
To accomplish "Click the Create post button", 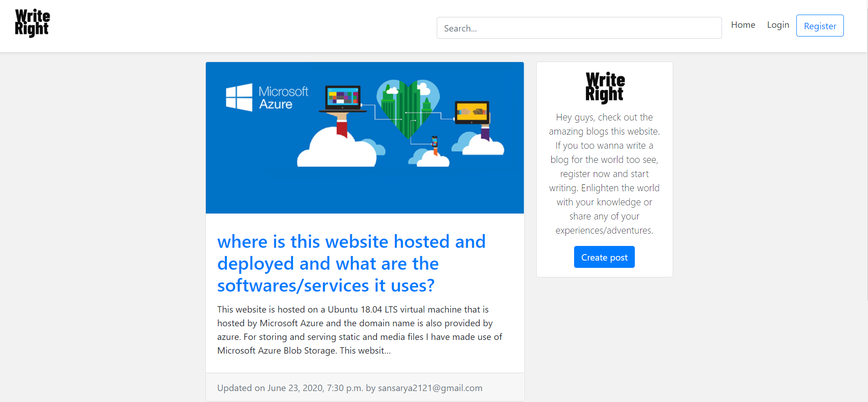I will click(604, 257).
